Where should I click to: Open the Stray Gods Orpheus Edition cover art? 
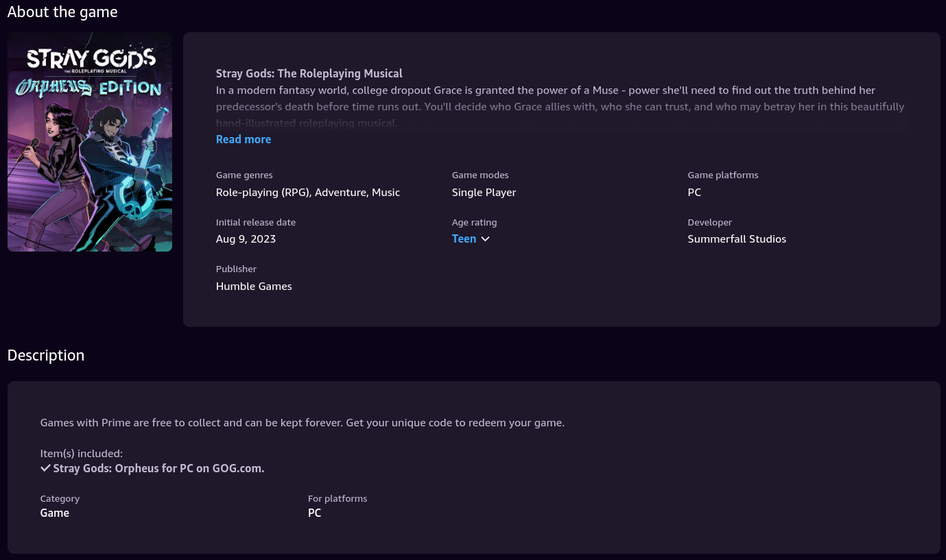pos(90,142)
